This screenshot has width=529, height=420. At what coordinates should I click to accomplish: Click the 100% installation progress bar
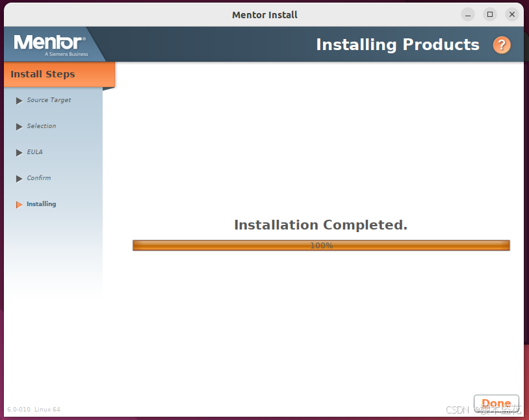click(x=321, y=246)
